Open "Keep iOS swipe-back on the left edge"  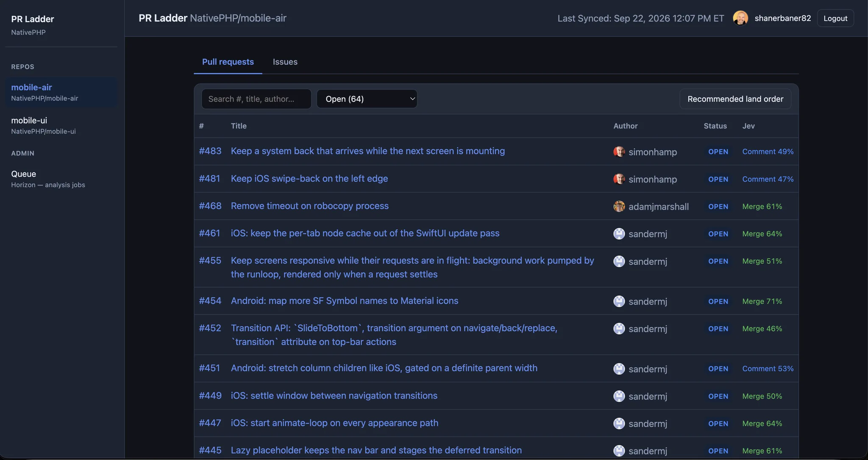coord(309,178)
